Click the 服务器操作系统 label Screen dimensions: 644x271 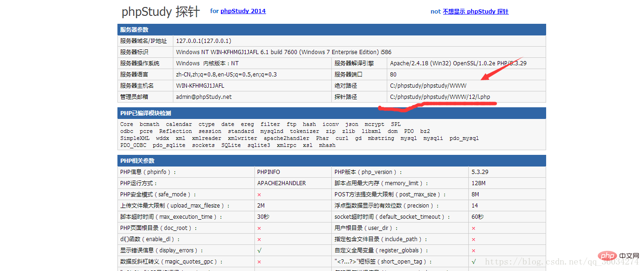click(x=140, y=63)
